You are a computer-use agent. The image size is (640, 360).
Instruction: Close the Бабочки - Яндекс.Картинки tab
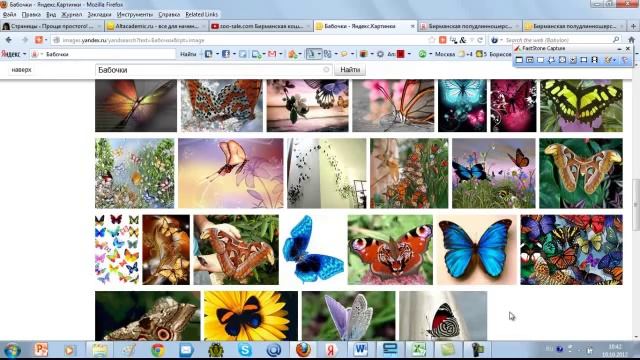coord(412,26)
